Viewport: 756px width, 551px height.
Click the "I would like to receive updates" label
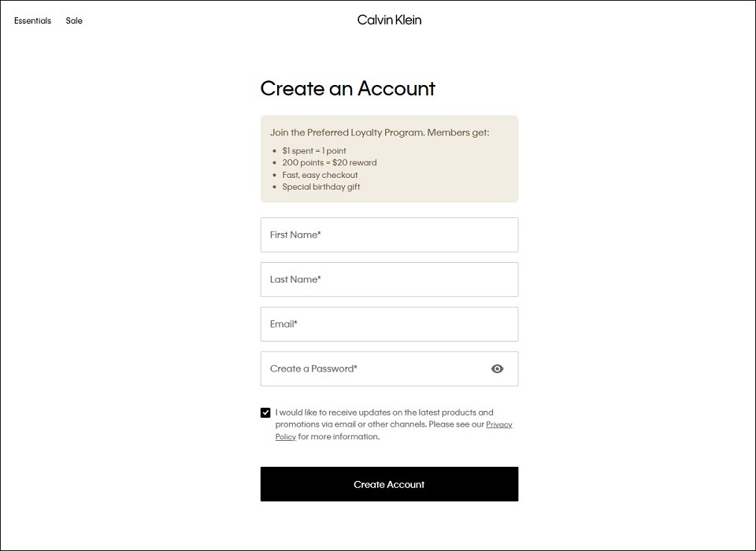pyautogui.click(x=340, y=412)
